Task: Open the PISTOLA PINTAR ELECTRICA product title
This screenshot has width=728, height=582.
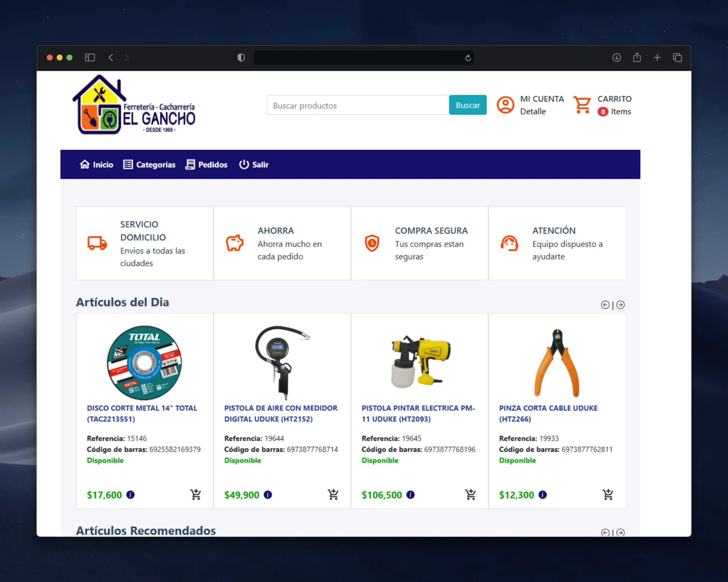Action: pyautogui.click(x=418, y=413)
